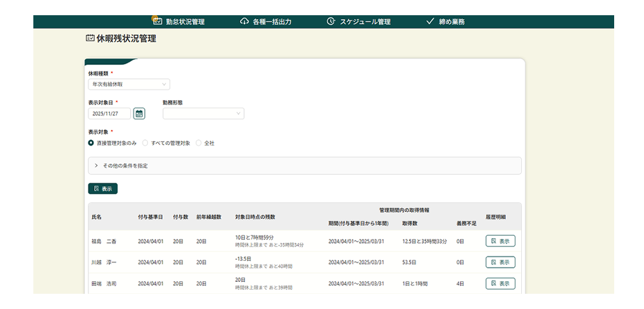Click the 前年繰越数 column header
Viewport: 644px width, 309px height.
(x=209, y=217)
